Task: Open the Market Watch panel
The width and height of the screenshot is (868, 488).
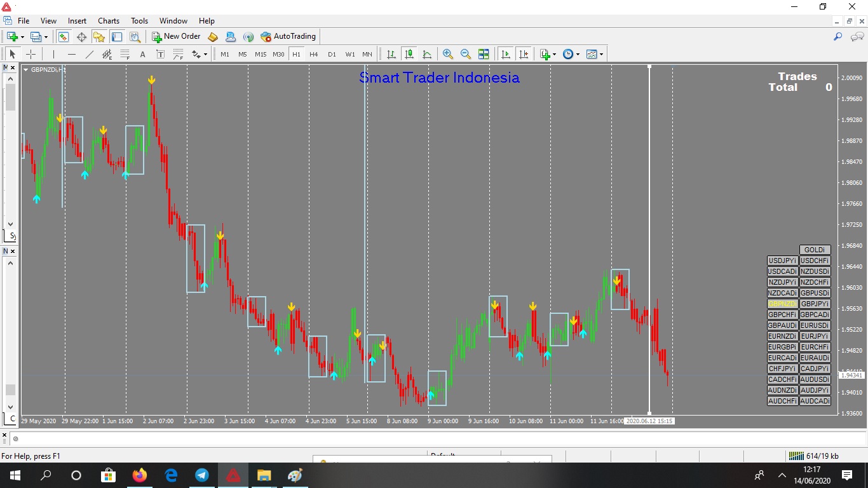Action: click(64, 37)
